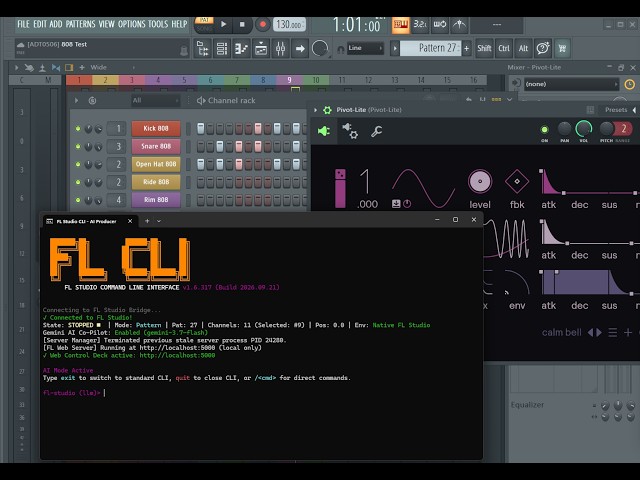Click the Rim 808 channel button

tap(156, 200)
